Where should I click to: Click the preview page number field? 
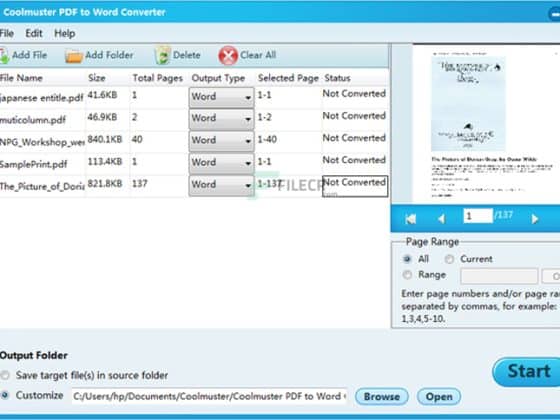tap(478, 216)
